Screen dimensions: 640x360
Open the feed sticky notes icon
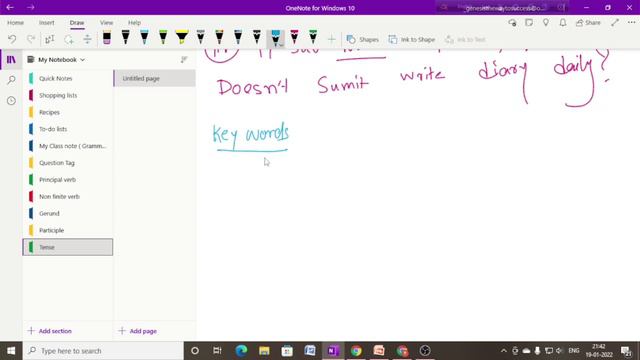[529, 23]
